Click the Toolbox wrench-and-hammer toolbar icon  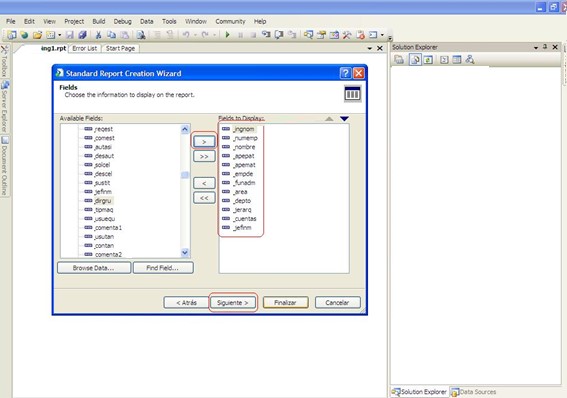click(x=347, y=35)
